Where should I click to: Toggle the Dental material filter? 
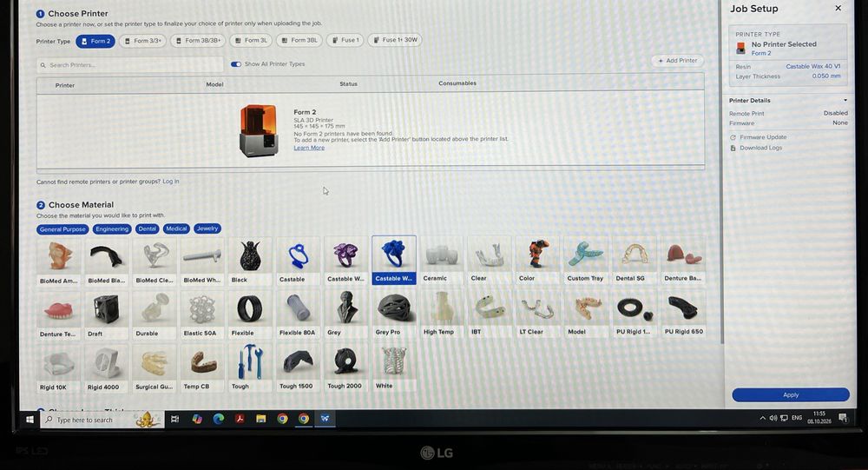(x=148, y=228)
